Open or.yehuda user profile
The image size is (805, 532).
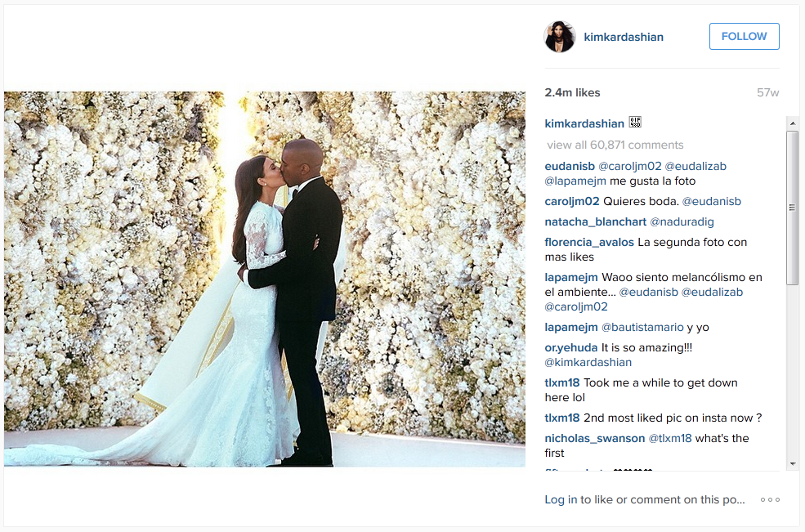(571, 347)
